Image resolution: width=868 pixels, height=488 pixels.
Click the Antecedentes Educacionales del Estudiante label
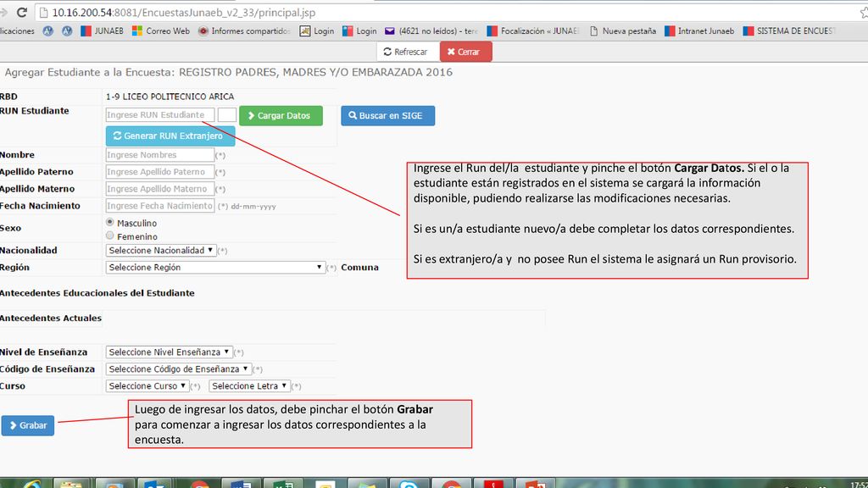click(97, 293)
